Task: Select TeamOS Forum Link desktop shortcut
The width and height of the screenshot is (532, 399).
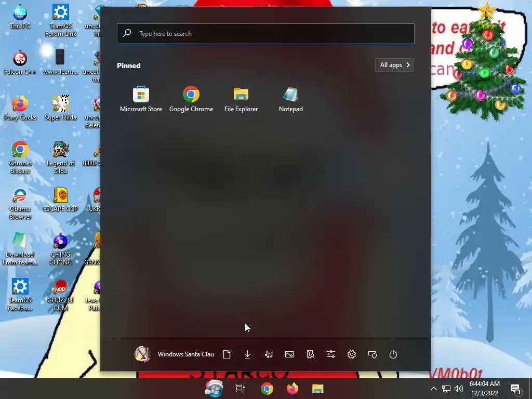Action: pyautogui.click(x=61, y=20)
